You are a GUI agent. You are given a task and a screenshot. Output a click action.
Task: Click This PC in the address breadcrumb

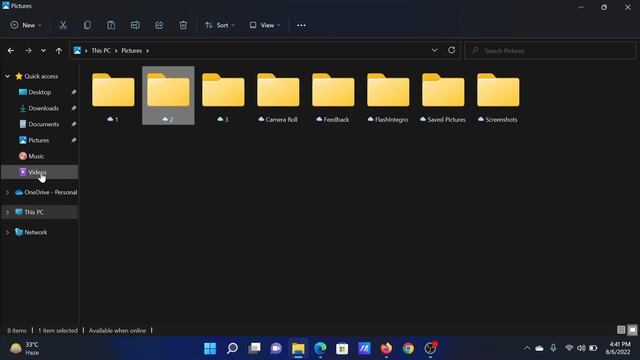click(101, 51)
